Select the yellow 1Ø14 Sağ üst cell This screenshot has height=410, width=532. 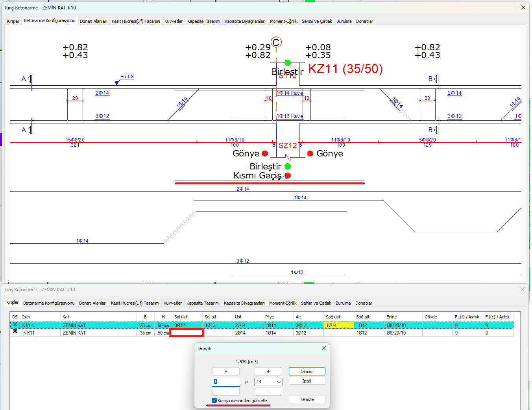pos(338,325)
